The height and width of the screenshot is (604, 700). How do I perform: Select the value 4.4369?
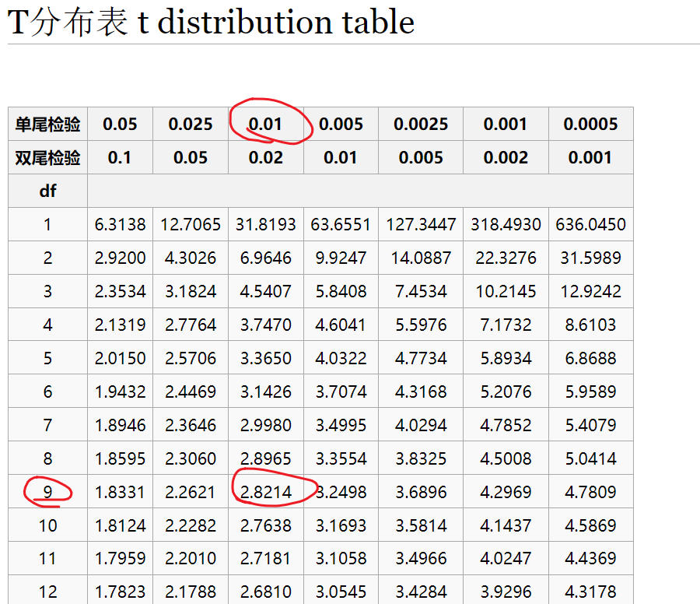(590, 558)
